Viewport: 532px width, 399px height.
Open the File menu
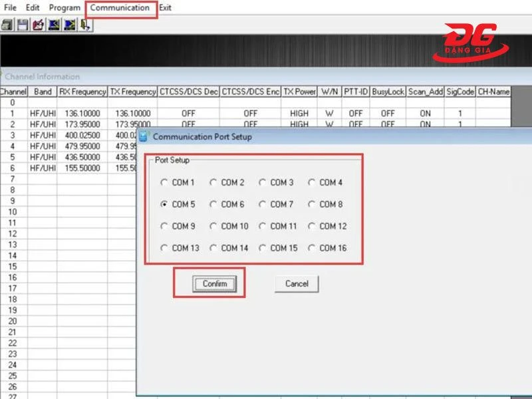click(10, 8)
